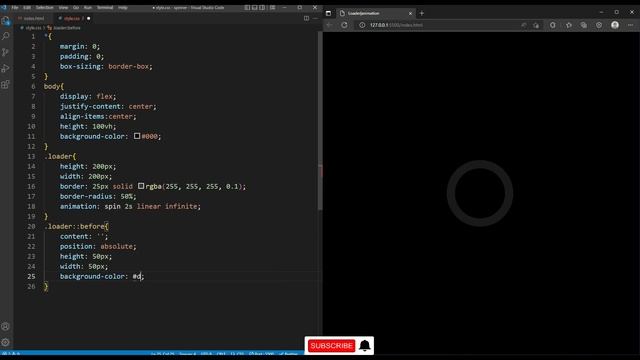Open the File menu
This screenshot has width=640, height=360.
15,7
